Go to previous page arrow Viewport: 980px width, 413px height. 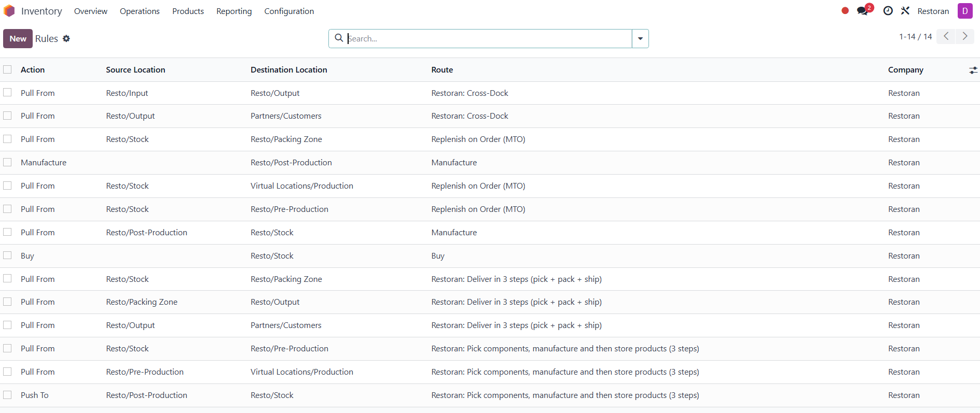946,36
